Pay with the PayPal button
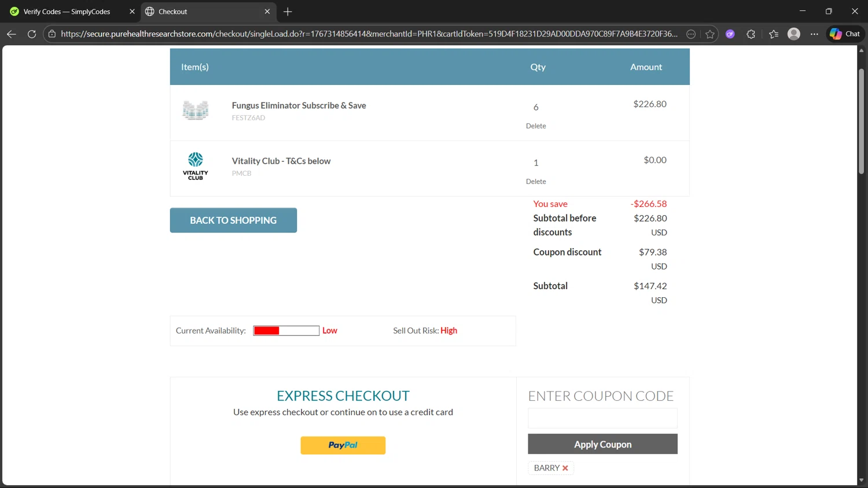This screenshot has width=868, height=488. pos(343,445)
